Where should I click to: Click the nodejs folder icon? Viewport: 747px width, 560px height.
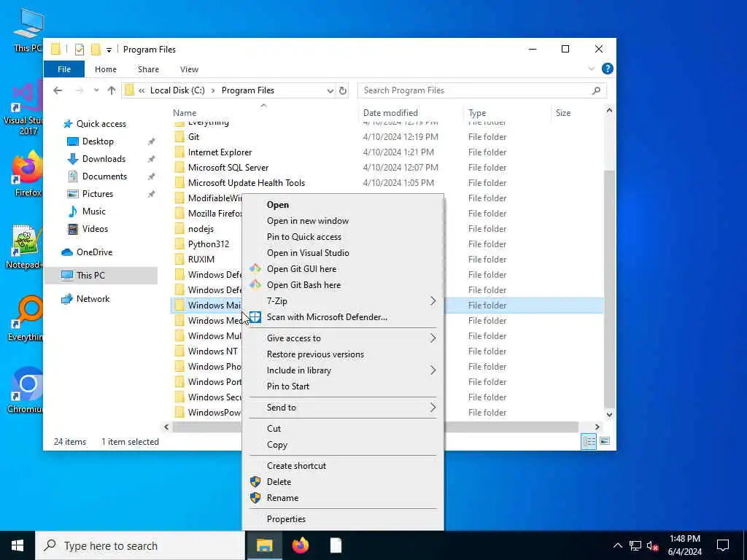click(179, 229)
